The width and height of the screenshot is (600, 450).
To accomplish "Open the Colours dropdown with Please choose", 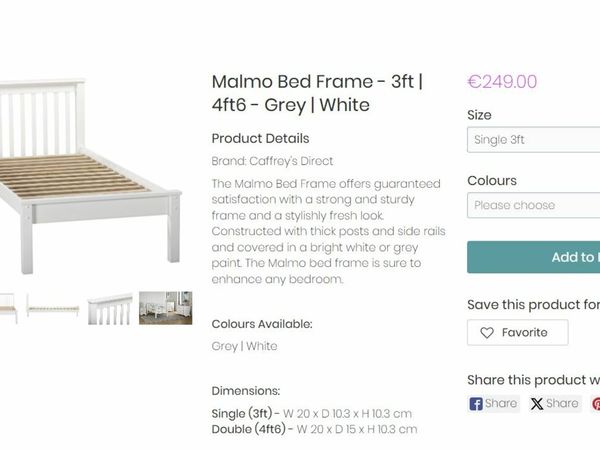I will click(533, 205).
